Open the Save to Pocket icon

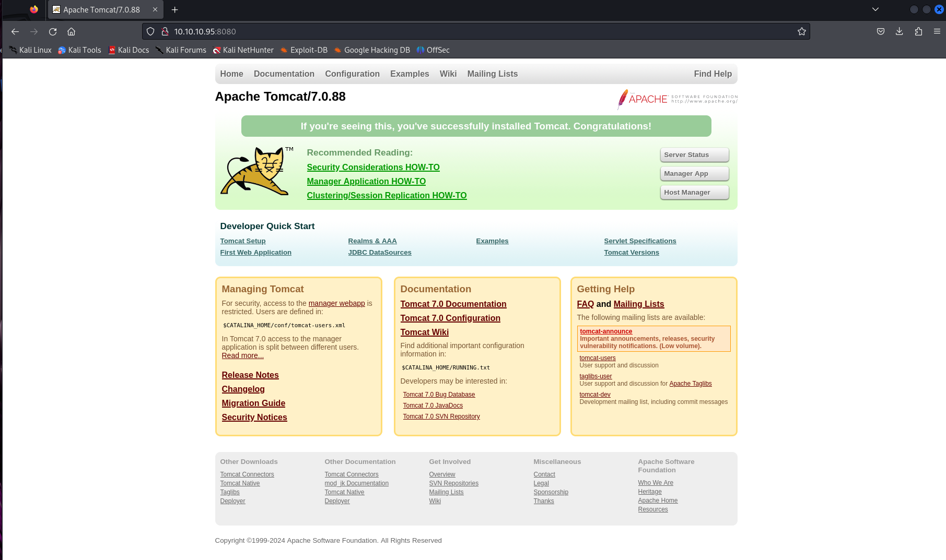pos(880,32)
